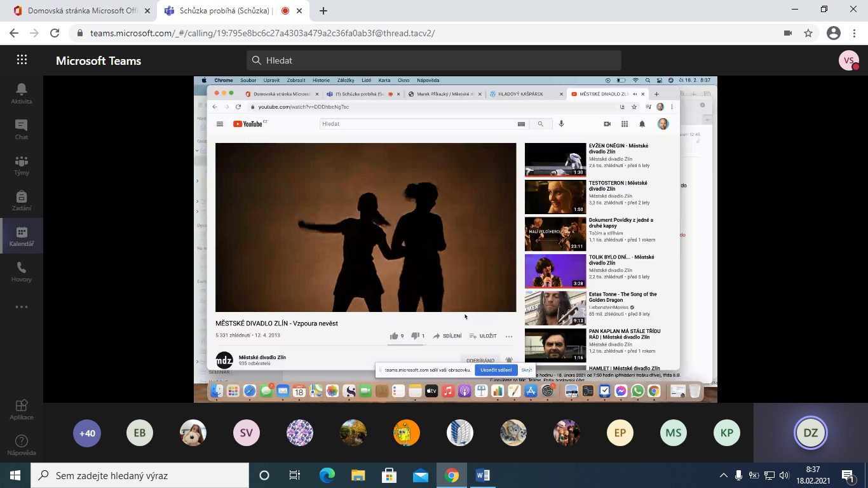Open File Explorer from taskbar
The height and width of the screenshot is (488, 868).
(358, 475)
